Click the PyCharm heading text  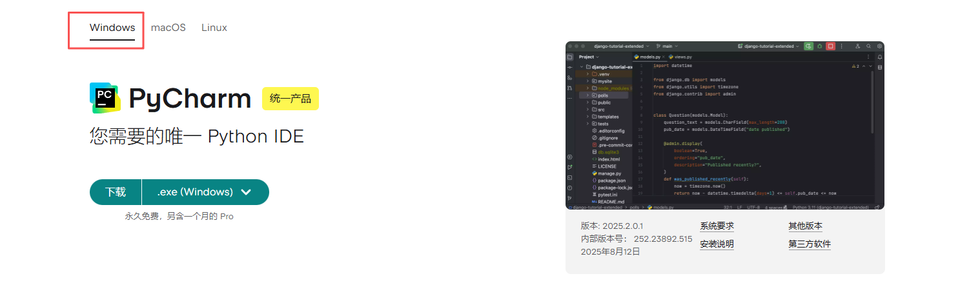(x=190, y=99)
